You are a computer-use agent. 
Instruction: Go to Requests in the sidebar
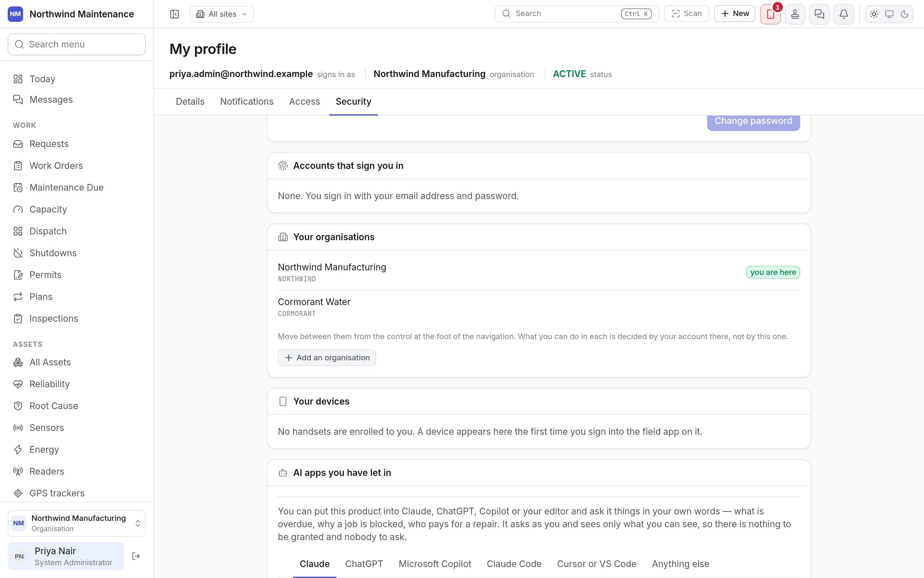pos(77,144)
